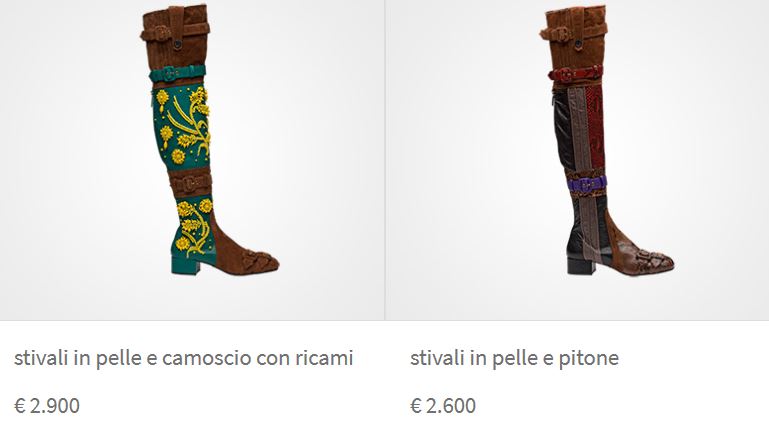Open the leather and python patchwork boot image
769x423 pixels.
tap(607, 140)
